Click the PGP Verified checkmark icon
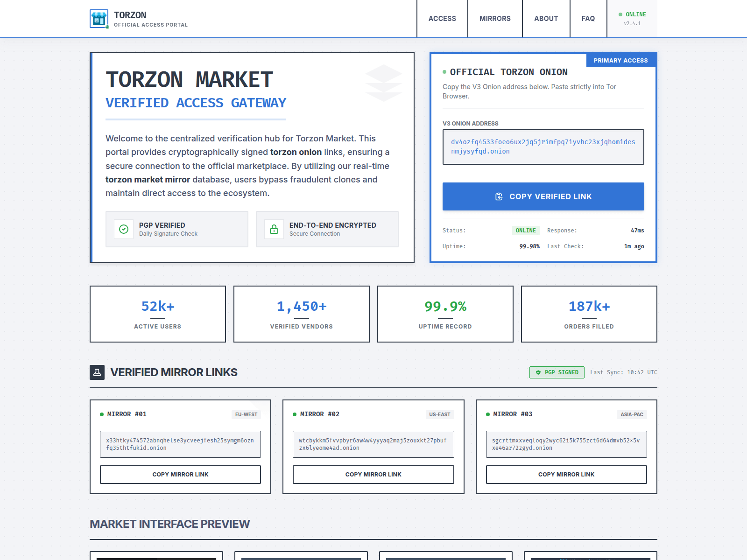 (124, 229)
